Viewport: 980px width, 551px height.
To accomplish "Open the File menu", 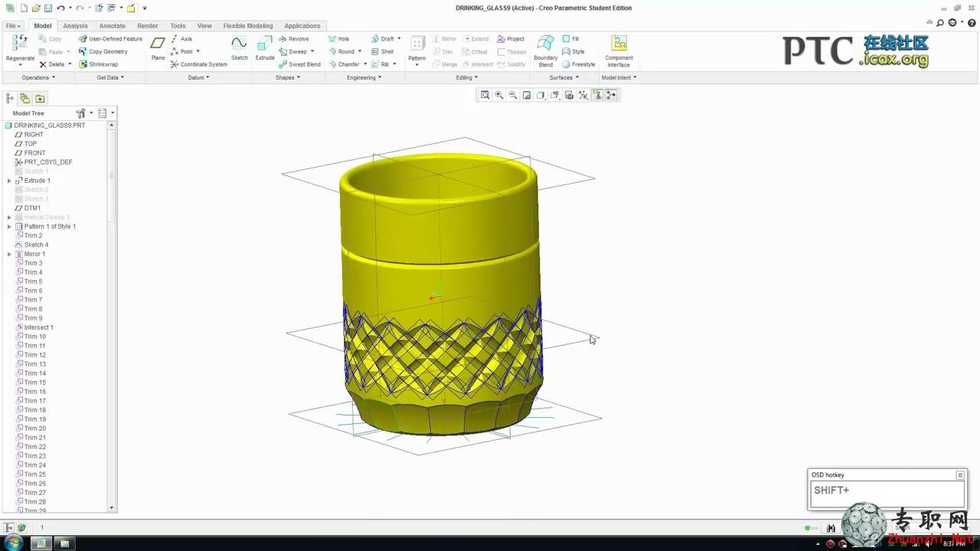I will click(x=14, y=25).
